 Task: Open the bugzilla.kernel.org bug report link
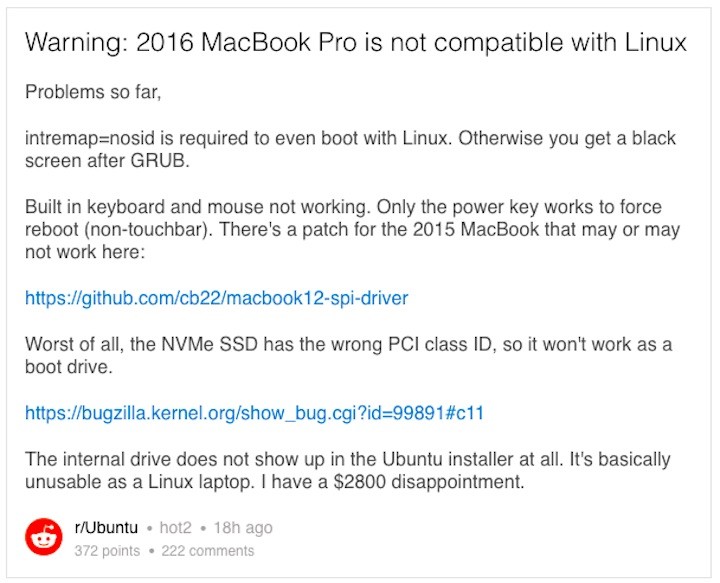click(x=254, y=413)
